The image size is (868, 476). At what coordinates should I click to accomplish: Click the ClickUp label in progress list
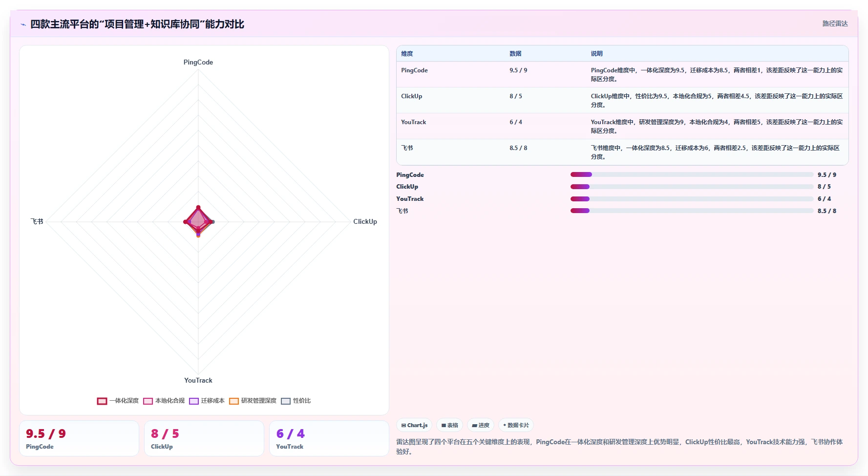(407, 187)
